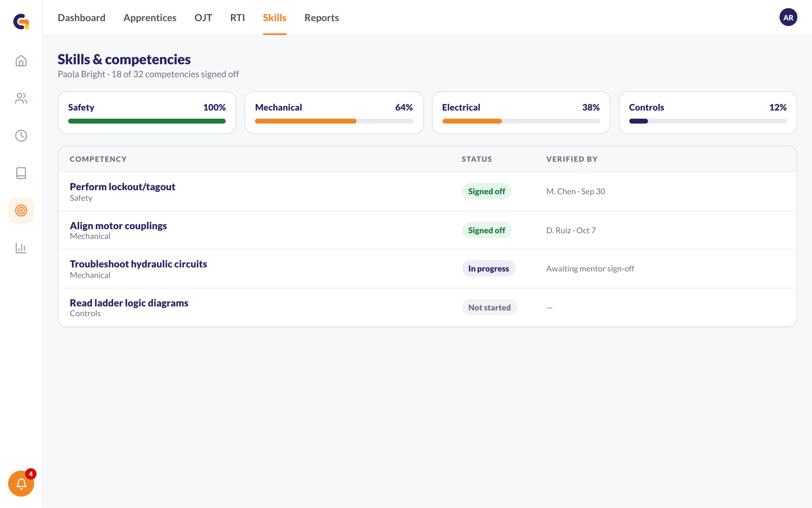Click the Electrical progress bar
This screenshot has width=812, height=508.
[521, 121]
